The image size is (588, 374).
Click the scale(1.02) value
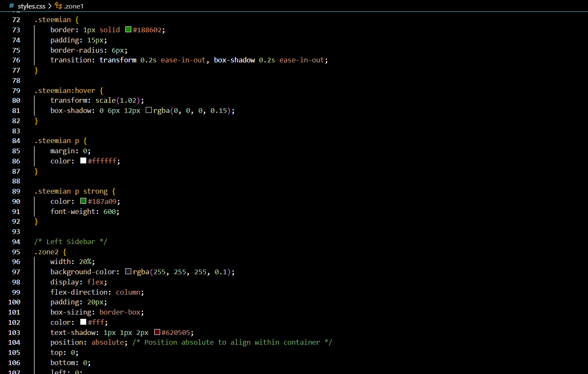pyautogui.click(x=118, y=100)
